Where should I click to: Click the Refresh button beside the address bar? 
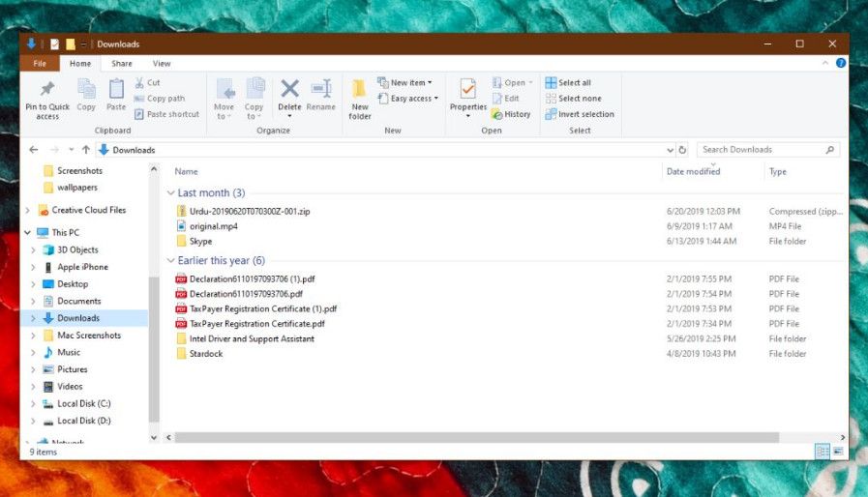point(683,150)
